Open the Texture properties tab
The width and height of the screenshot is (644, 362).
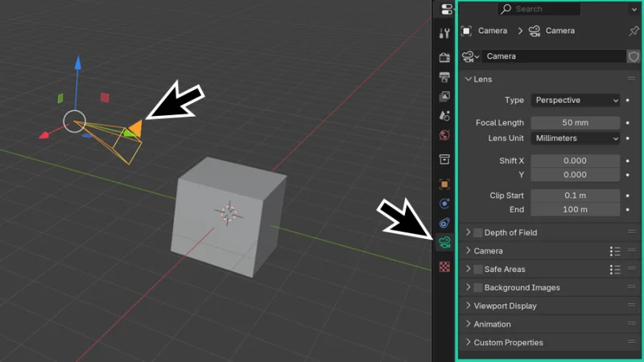click(444, 267)
